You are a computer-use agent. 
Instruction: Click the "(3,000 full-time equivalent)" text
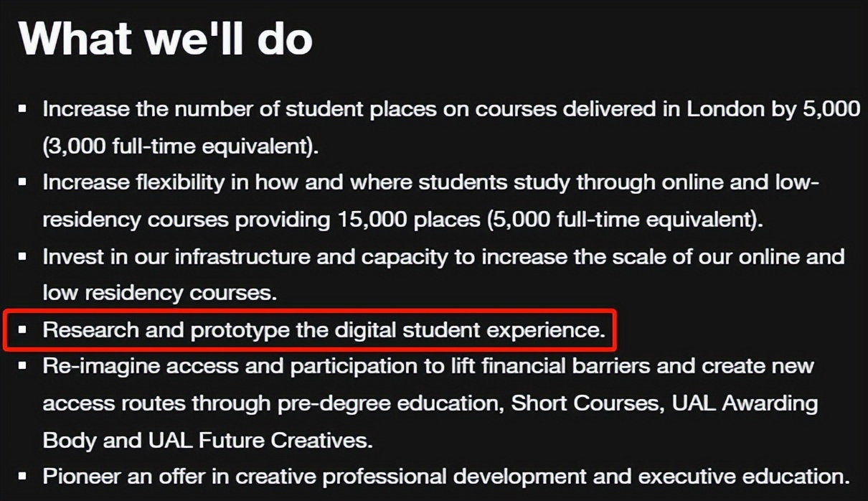[180, 146]
